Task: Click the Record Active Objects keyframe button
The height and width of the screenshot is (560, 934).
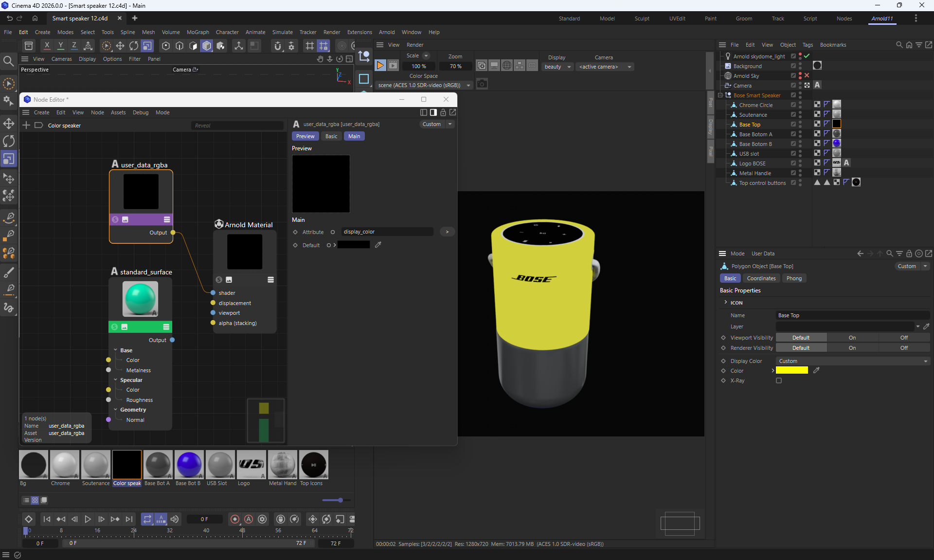Action: (x=235, y=519)
